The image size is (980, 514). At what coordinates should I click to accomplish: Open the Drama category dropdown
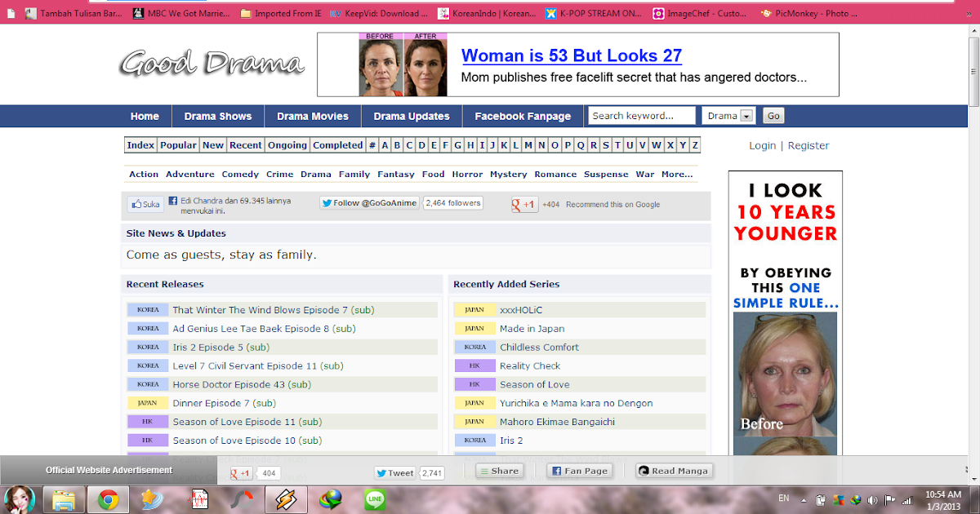tap(728, 116)
